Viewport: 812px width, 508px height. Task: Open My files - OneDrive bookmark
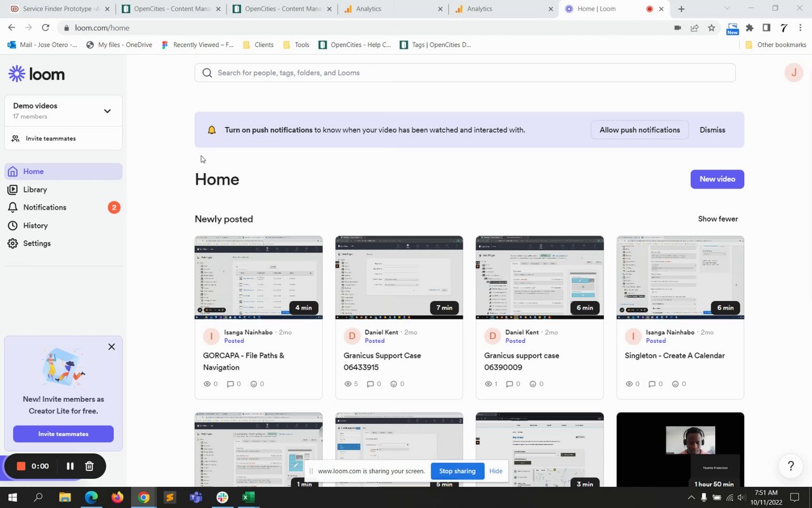[x=119, y=45]
